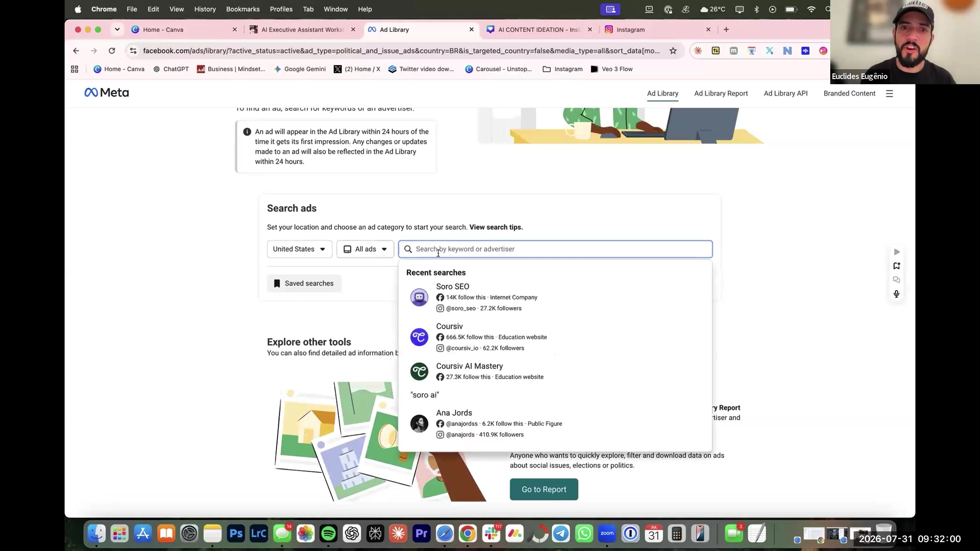
Task: Click the microphone icon in the side panel
Action: tap(896, 294)
